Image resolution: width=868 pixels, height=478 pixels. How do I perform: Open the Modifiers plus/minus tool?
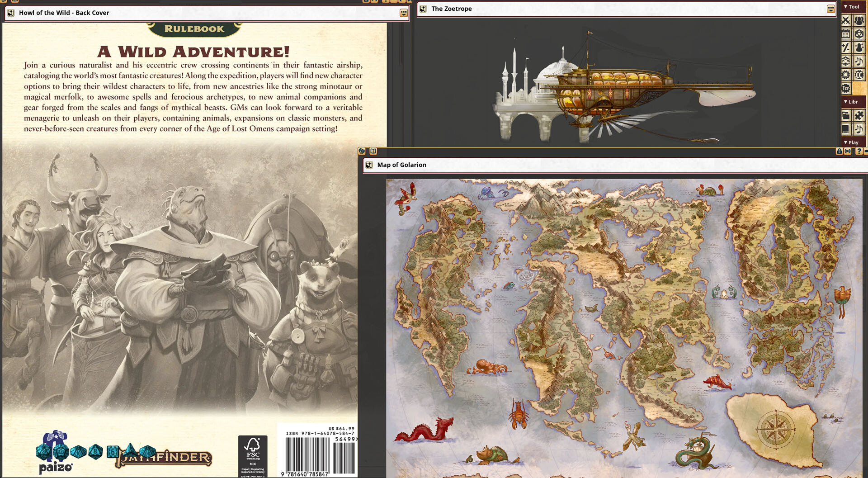coord(845,47)
